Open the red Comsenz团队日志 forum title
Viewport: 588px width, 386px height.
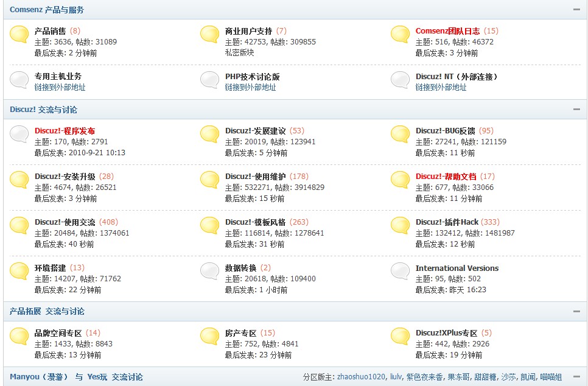[448, 31]
